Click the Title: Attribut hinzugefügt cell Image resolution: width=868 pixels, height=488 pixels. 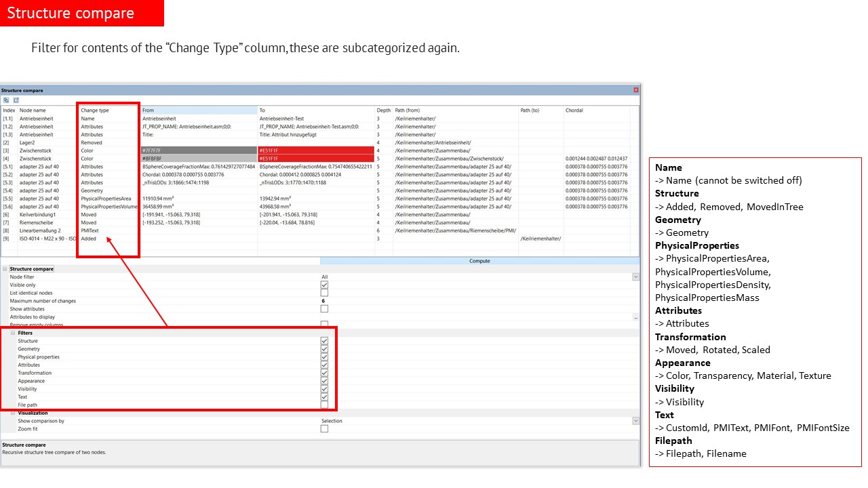[x=288, y=134]
